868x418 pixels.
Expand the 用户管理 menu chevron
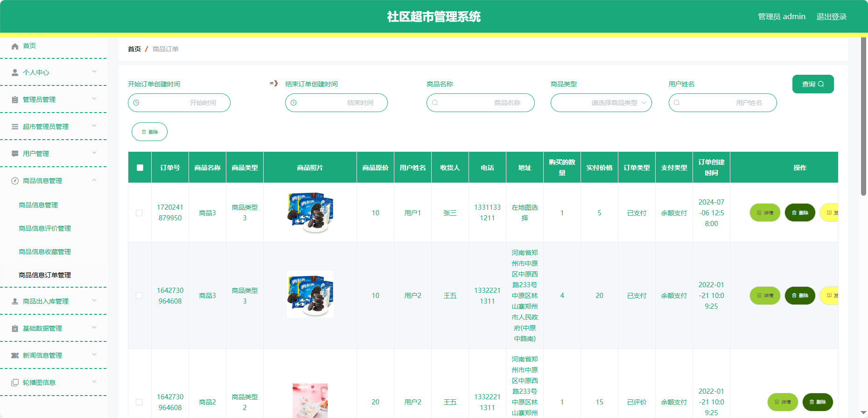94,153
